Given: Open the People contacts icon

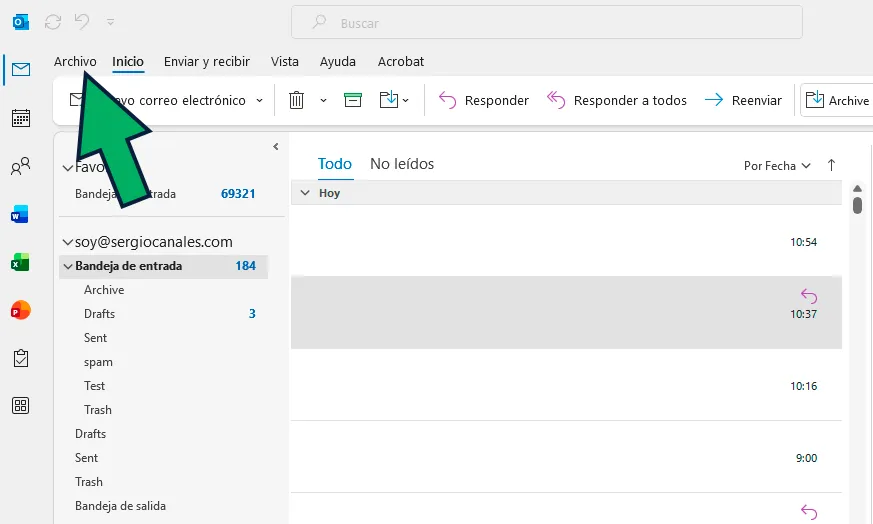Looking at the screenshot, I should [21, 166].
